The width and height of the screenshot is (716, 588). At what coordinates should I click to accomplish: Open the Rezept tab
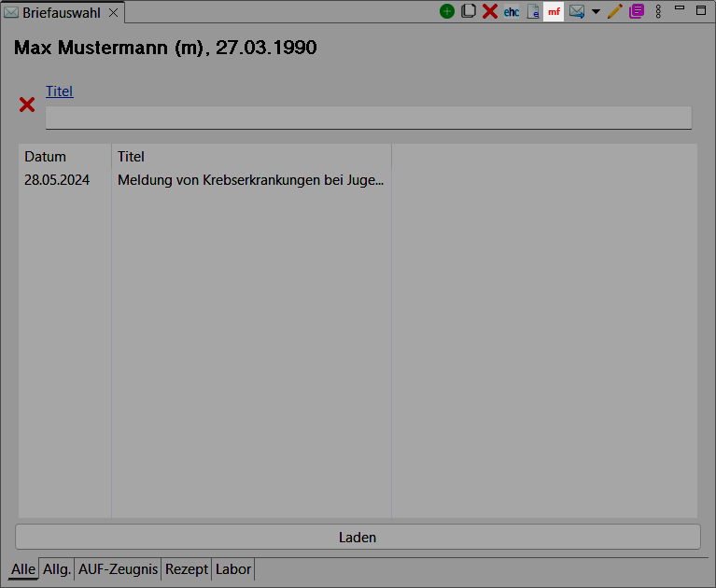coord(187,569)
